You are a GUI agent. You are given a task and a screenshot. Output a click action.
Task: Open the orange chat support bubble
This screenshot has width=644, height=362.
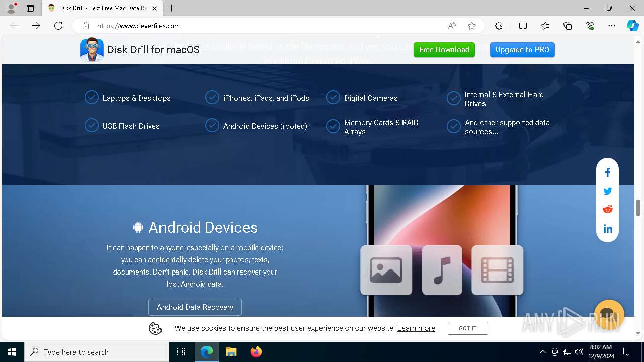609,314
